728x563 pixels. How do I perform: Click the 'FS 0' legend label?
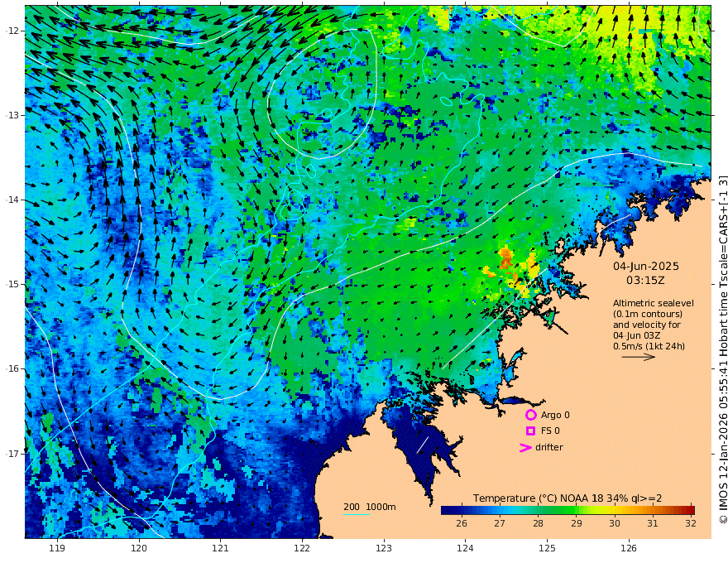[x=550, y=431]
